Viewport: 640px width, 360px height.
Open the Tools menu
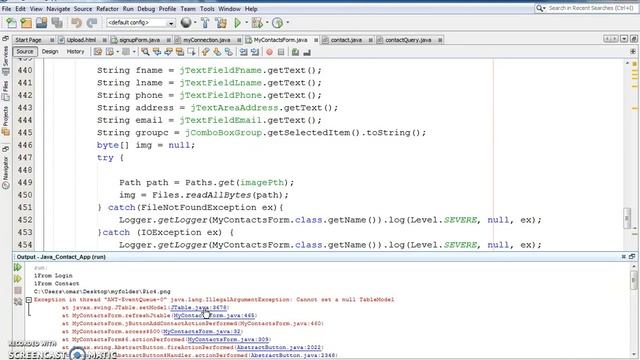point(207,9)
